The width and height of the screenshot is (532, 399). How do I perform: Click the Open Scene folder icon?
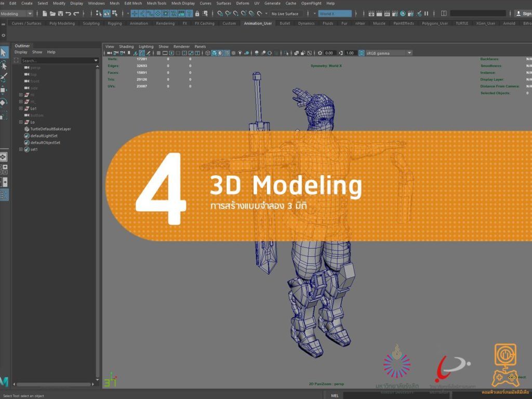point(52,14)
